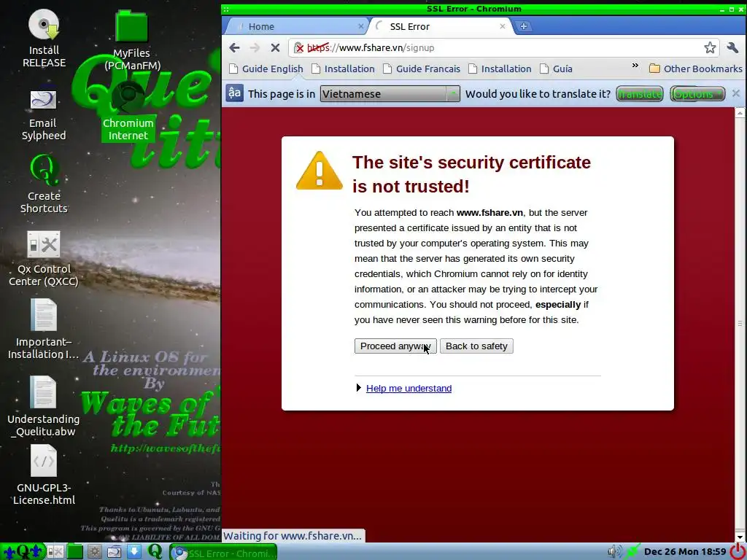Close the translate infobar
The height and width of the screenshot is (560, 747).
(736, 93)
